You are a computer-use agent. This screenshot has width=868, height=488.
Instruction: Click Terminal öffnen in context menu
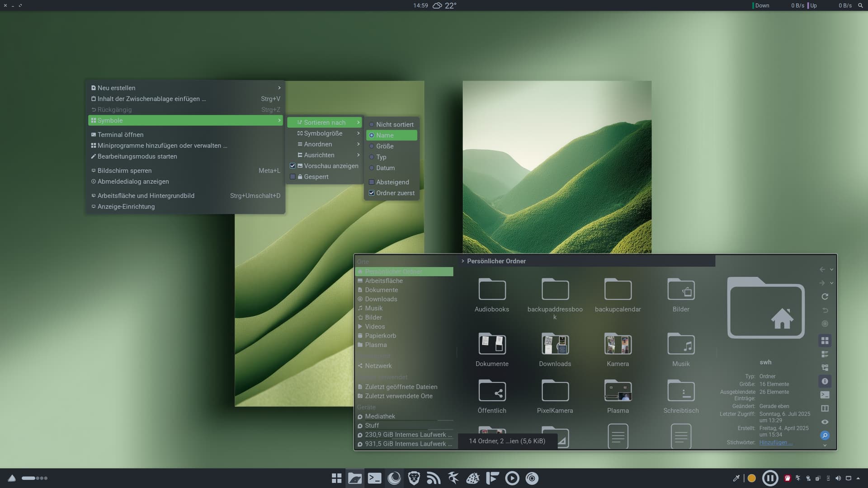[x=120, y=135]
